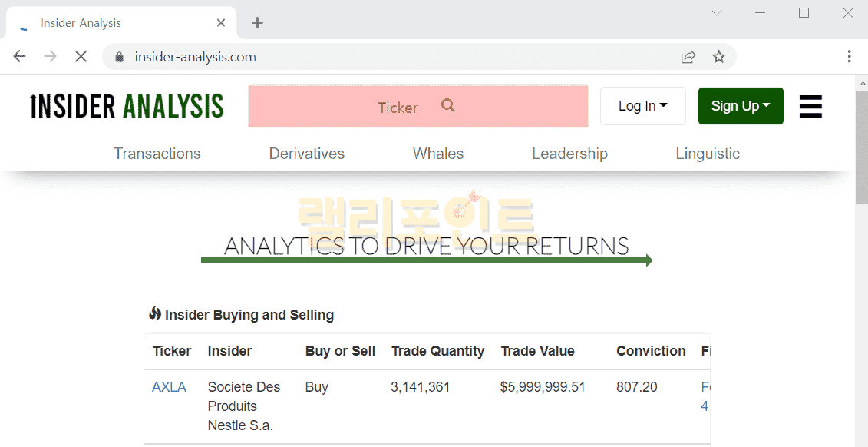868x447 pixels.
Task: Expand the Log In dropdown
Action: [642, 106]
